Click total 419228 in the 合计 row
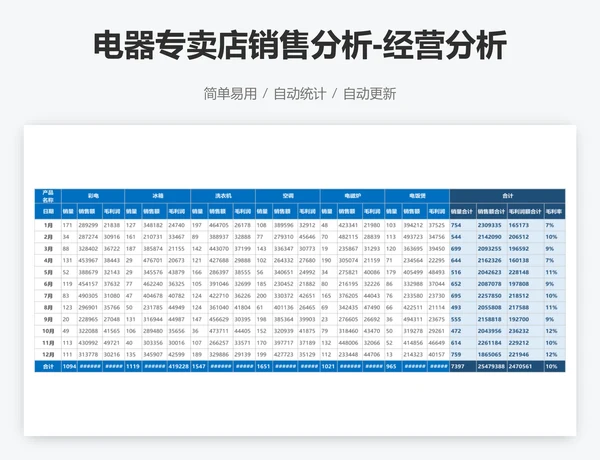600x460 pixels. 179,367
